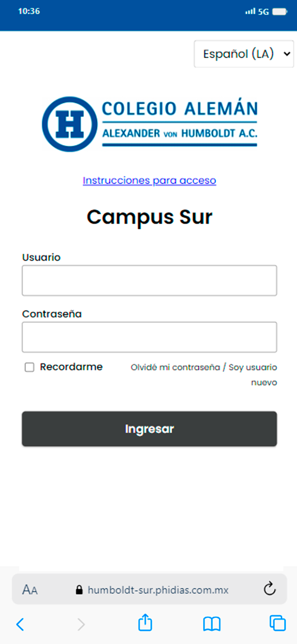The height and width of the screenshot is (644, 297).
Task: Open Instrucciones para acceso link
Action: pyautogui.click(x=149, y=181)
